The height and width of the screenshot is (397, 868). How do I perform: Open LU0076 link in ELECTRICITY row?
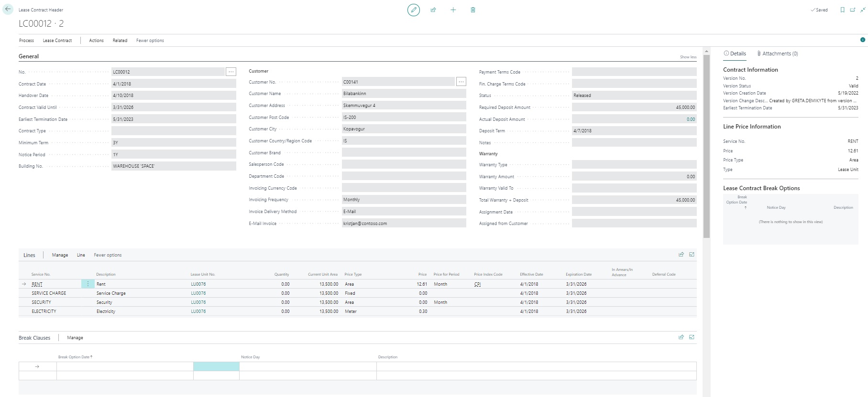pyautogui.click(x=198, y=311)
